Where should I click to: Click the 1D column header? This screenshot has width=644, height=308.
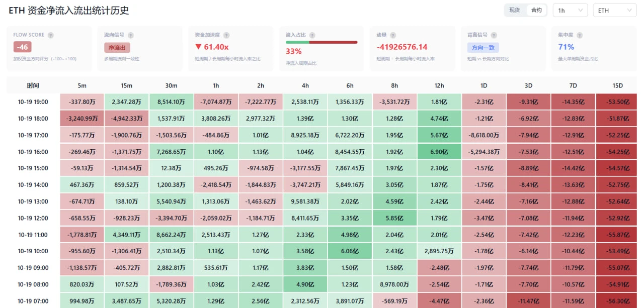[x=484, y=85]
